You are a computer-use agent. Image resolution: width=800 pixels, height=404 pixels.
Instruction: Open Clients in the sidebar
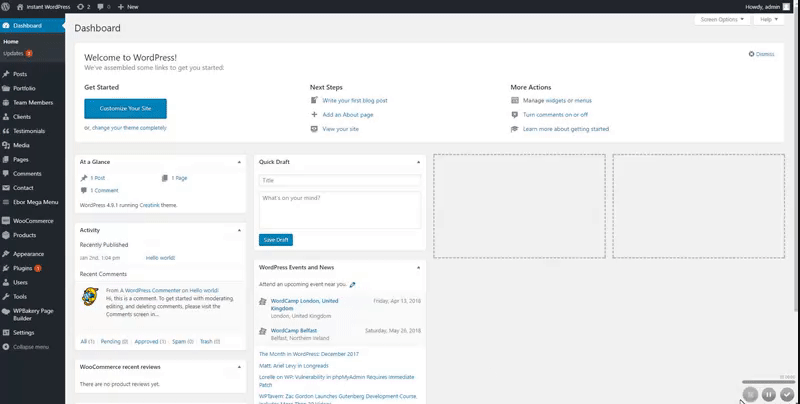point(22,117)
